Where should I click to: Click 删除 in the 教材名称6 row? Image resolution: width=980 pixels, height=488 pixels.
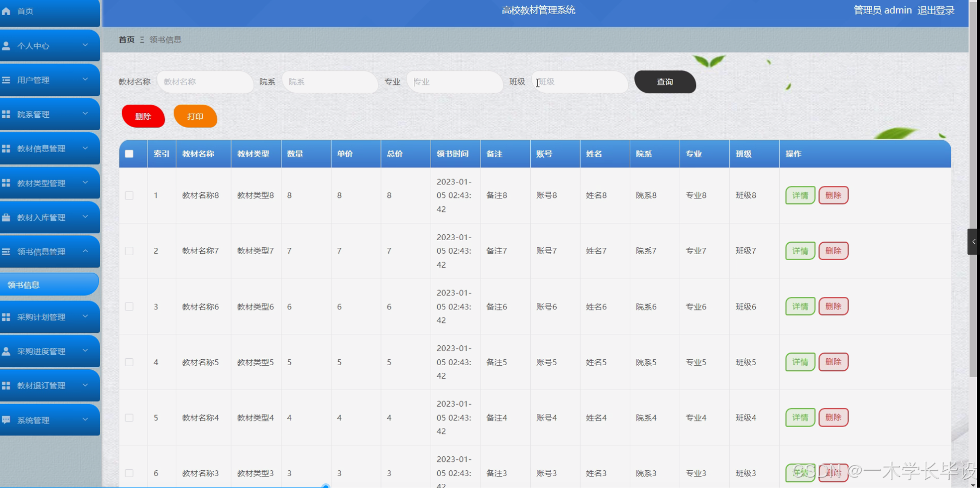pyautogui.click(x=834, y=306)
